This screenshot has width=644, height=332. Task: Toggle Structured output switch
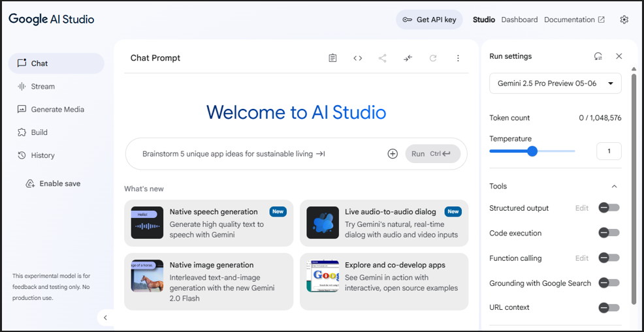(x=609, y=207)
